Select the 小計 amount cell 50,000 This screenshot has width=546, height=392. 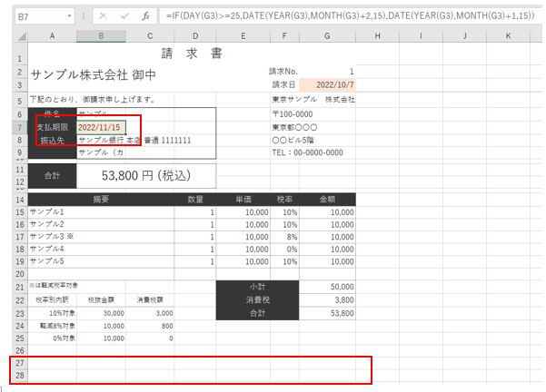pyautogui.click(x=327, y=287)
